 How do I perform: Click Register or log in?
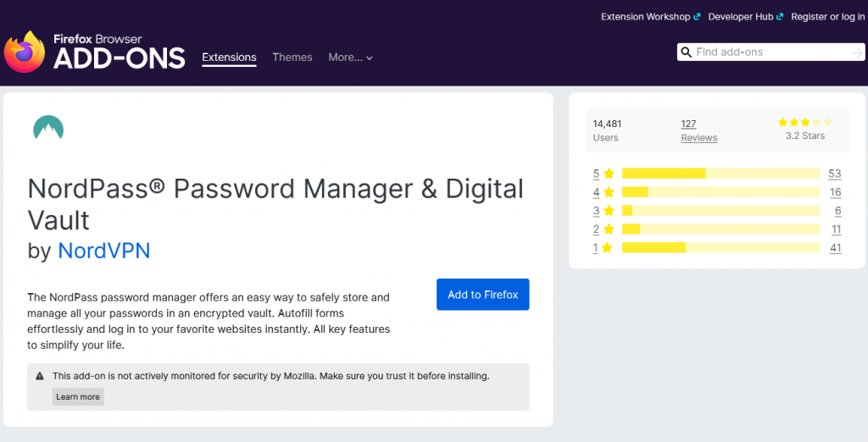coord(827,17)
